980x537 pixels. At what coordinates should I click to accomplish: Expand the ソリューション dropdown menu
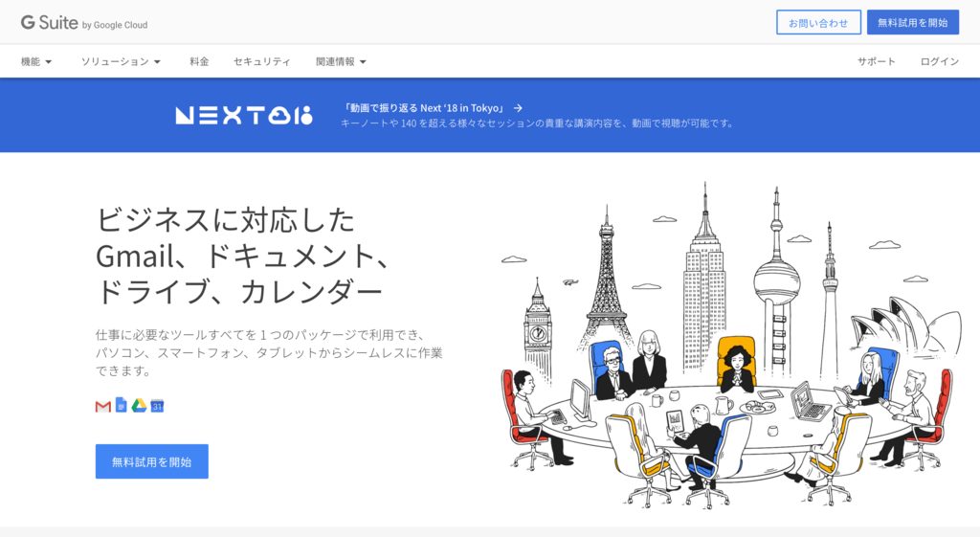(x=121, y=61)
